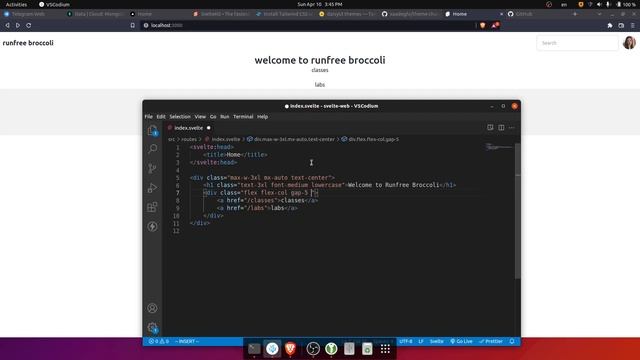Click the webpage Search input field
This screenshot has width=640, height=360.
click(577, 43)
